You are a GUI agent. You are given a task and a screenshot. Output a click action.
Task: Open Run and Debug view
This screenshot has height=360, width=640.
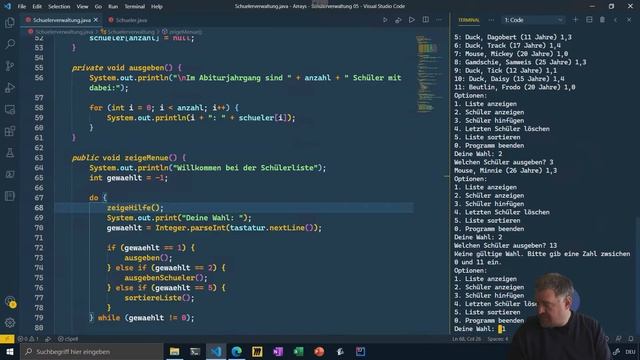[10, 87]
